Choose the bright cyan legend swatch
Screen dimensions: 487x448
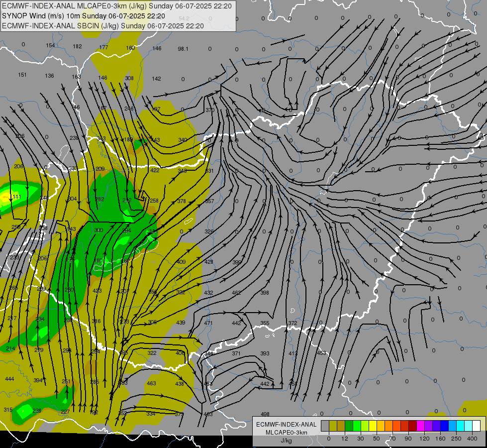point(461,426)
